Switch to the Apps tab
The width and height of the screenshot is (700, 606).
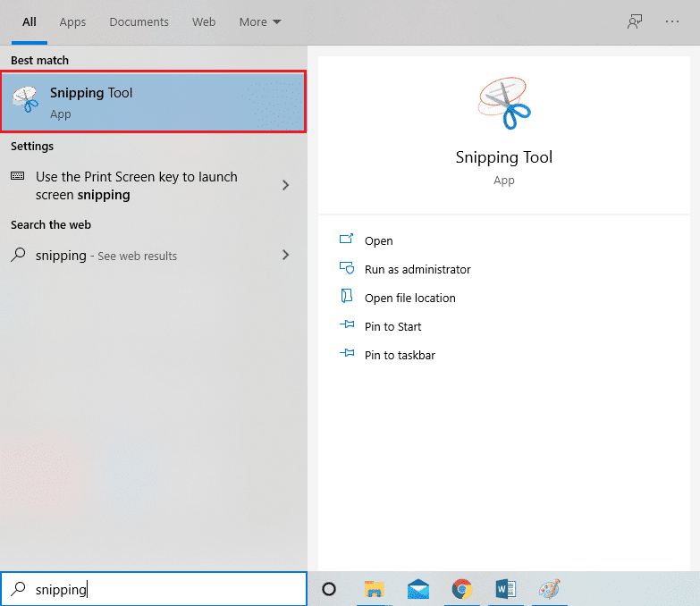point(72,21)
